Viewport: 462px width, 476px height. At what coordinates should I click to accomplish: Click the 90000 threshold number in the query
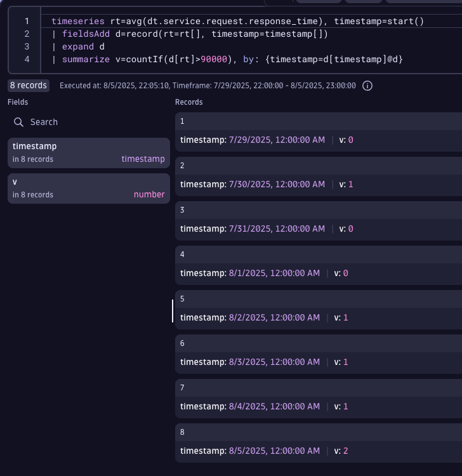point(214,59)
